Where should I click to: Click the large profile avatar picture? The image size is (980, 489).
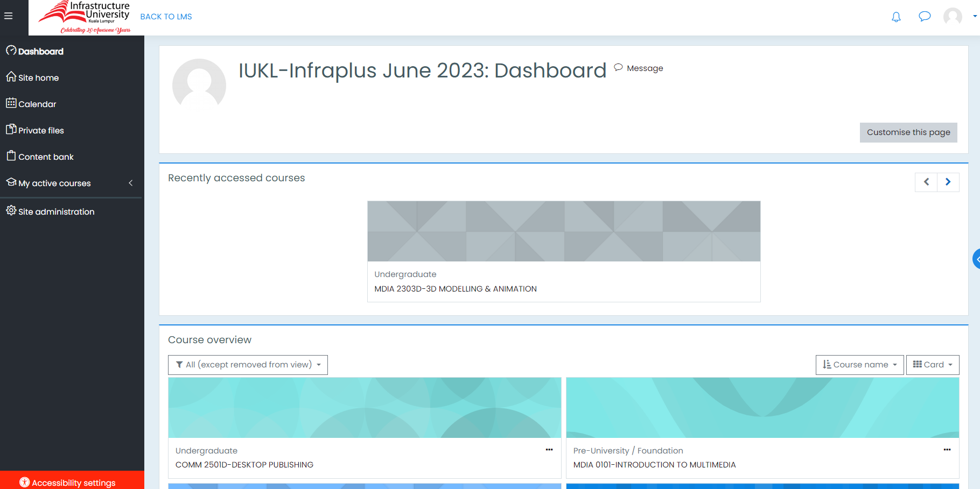coord(199,85)
